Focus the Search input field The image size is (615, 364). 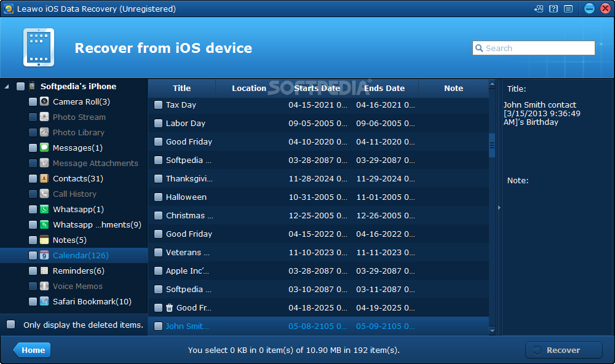(x=534, y=48)
